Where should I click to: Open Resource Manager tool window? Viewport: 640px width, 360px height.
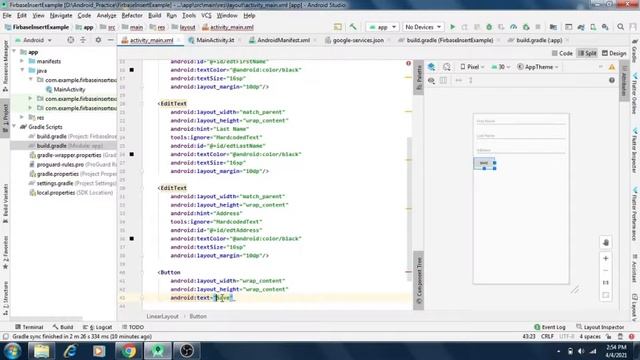[5, 65]
